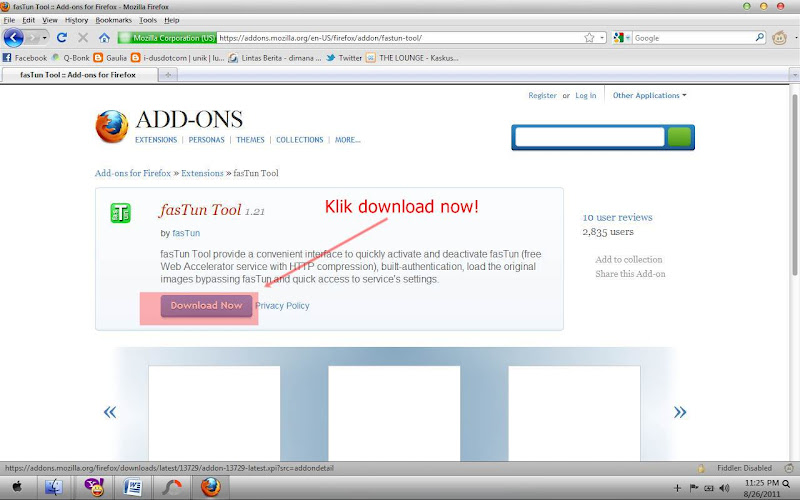800x500 pixels.
Task: Open the File menu
Action: point(9,20)
